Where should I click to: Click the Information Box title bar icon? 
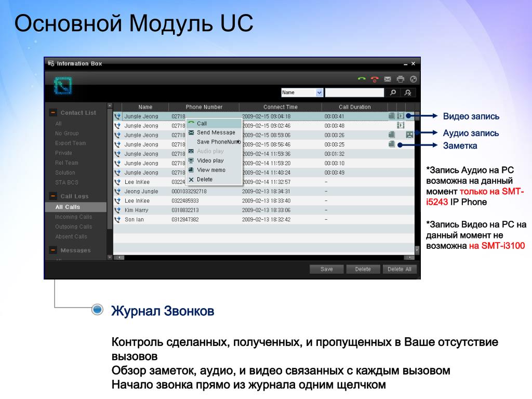pyautogui.click(x=51, y=63)
